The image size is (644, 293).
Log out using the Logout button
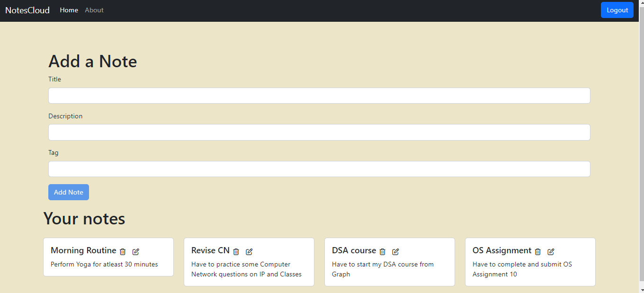[x=617, y=10]
